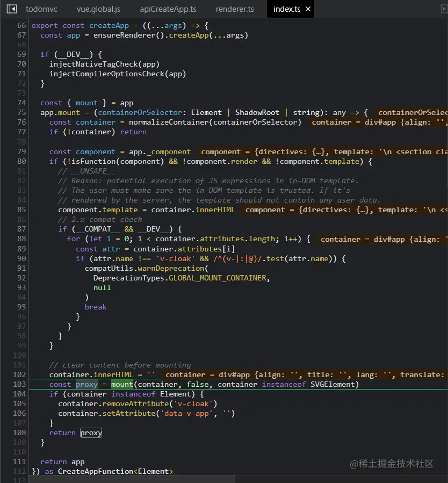Add a breakpoint at line number 108

[19, 432]
